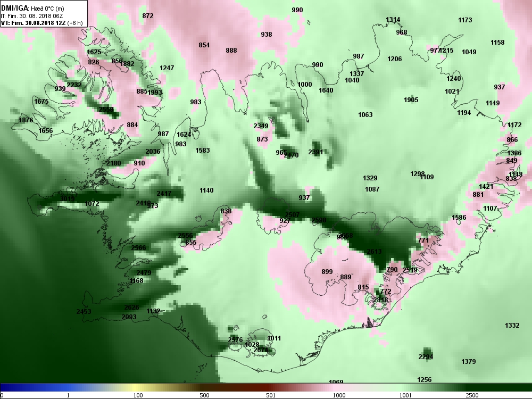The image size is (532, 399).
Task: Click the map value '1140'
Action: point(206,190)
